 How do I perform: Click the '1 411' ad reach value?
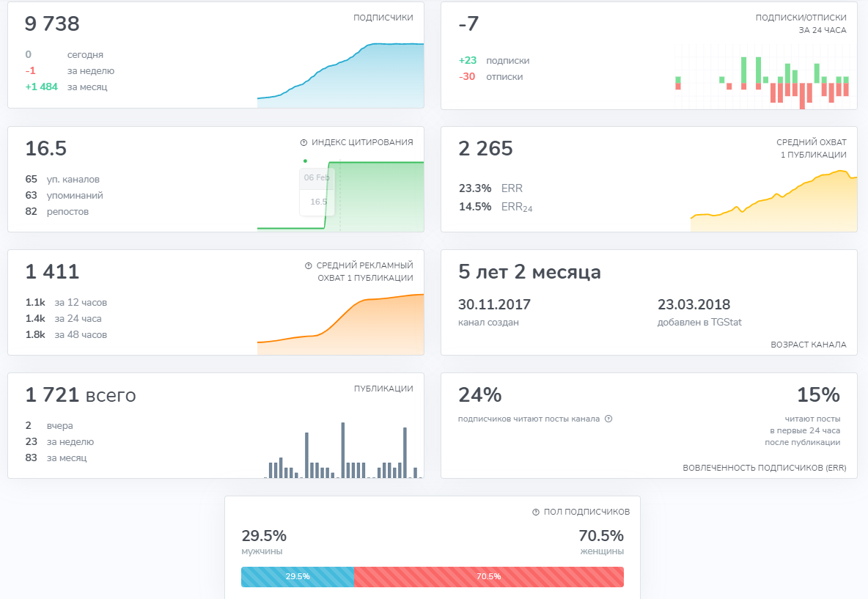click(x=53, y=272)
